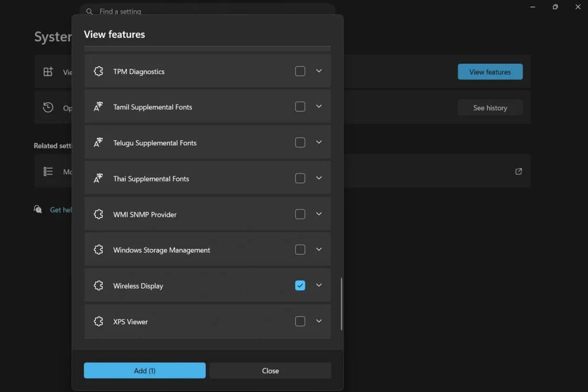
Task: Click the Find a setting search box
Action: pos(207,11)
